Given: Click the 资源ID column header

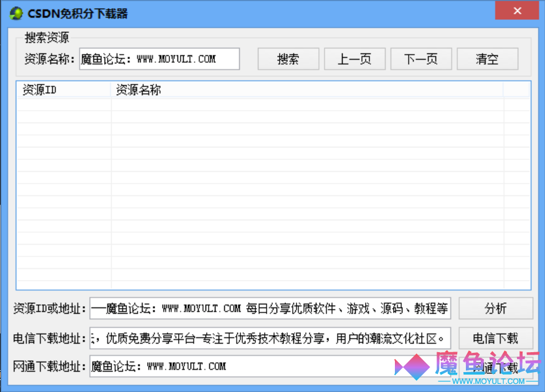Looking at the screenshot, I should click(x=64, y=90).
